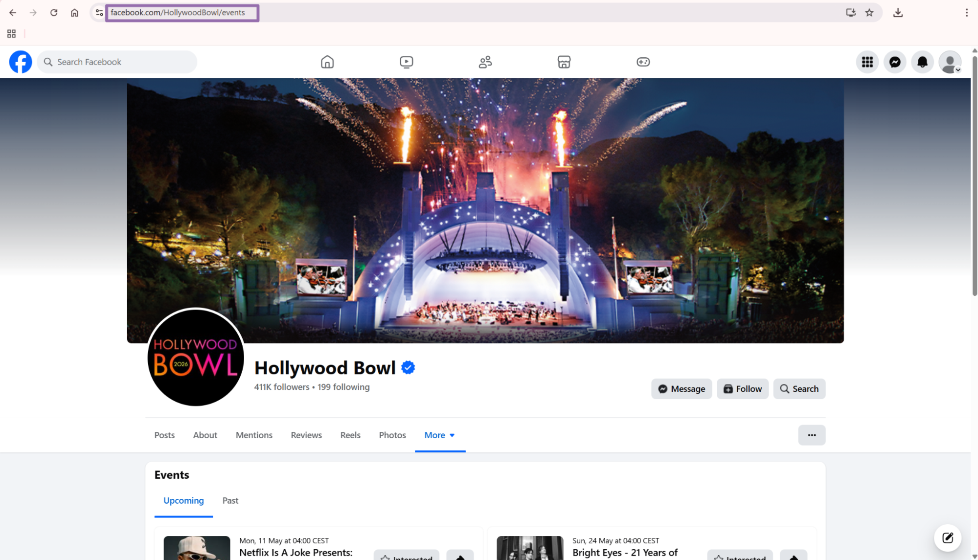Go to Facebook Home feed icon
This screenshot has height=560, width=978.
click(327, 62)
